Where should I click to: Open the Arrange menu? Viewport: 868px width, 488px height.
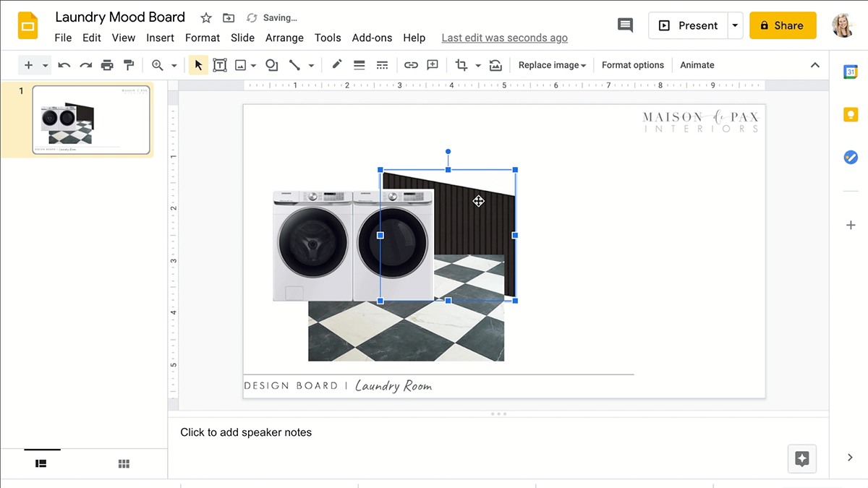click(x=284, y=38)
